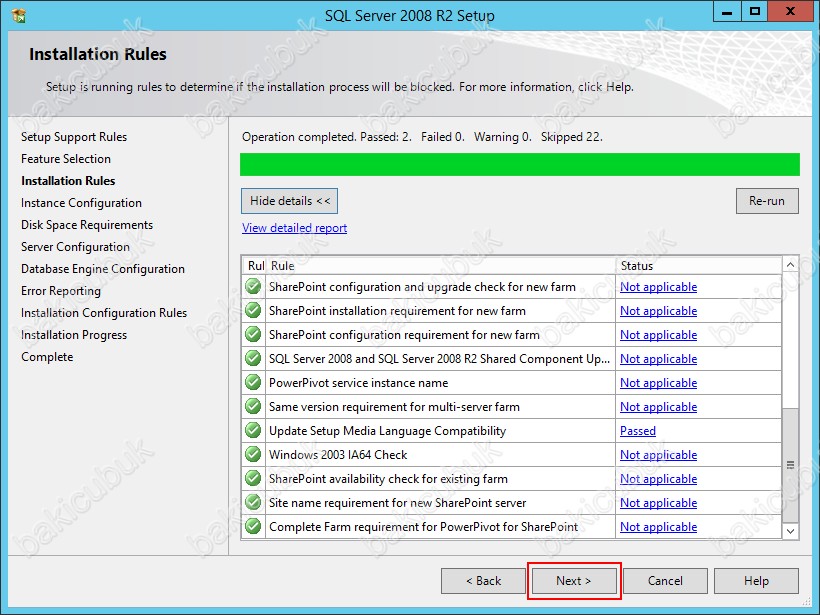
Task: Click the green progress bar
Action: coord(520,164)
